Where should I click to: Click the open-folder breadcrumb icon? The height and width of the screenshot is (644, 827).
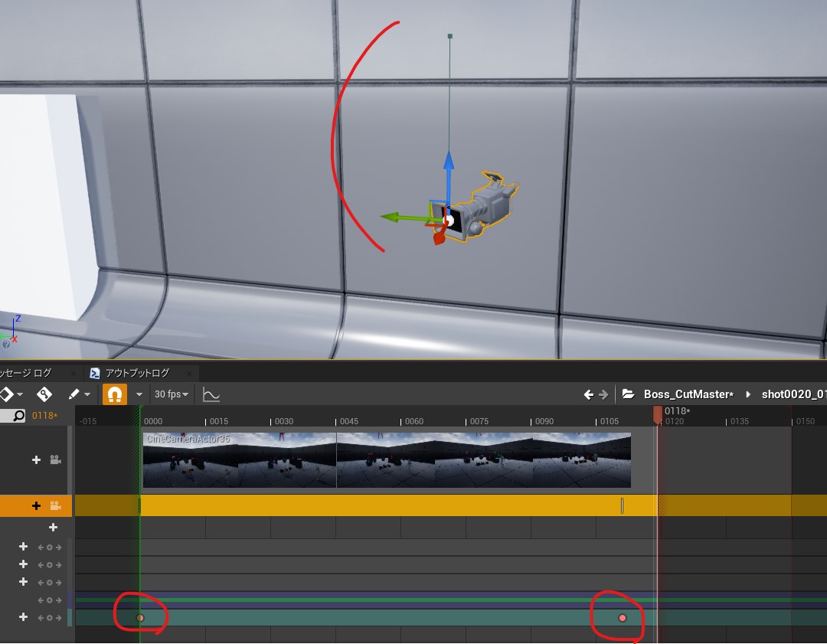point(628,394)
